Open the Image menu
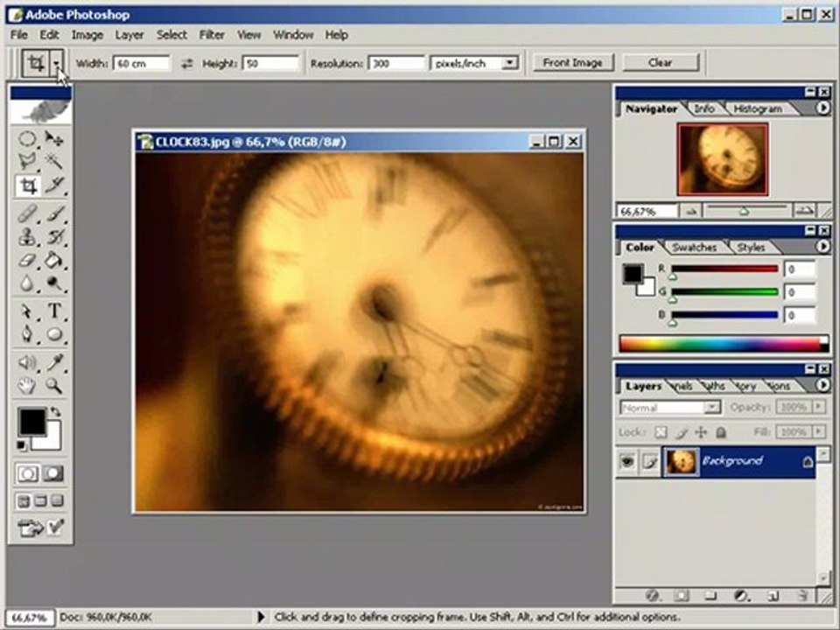 point(87,35)
